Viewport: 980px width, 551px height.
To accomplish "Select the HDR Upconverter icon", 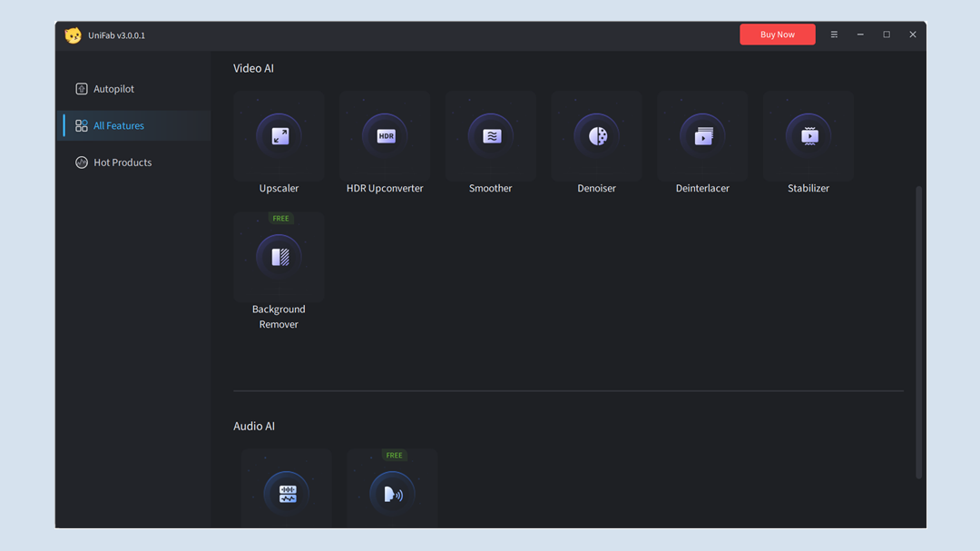I will tap(385, 136).
